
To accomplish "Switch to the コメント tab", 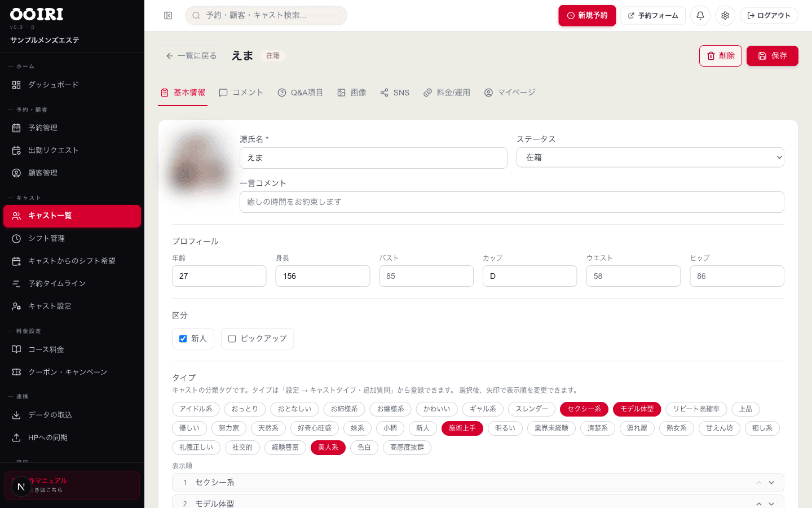I will pos(241,93).
